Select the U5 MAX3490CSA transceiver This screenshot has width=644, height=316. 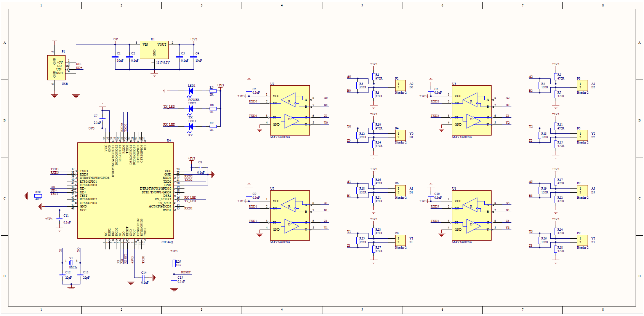(x=290, y=215)
